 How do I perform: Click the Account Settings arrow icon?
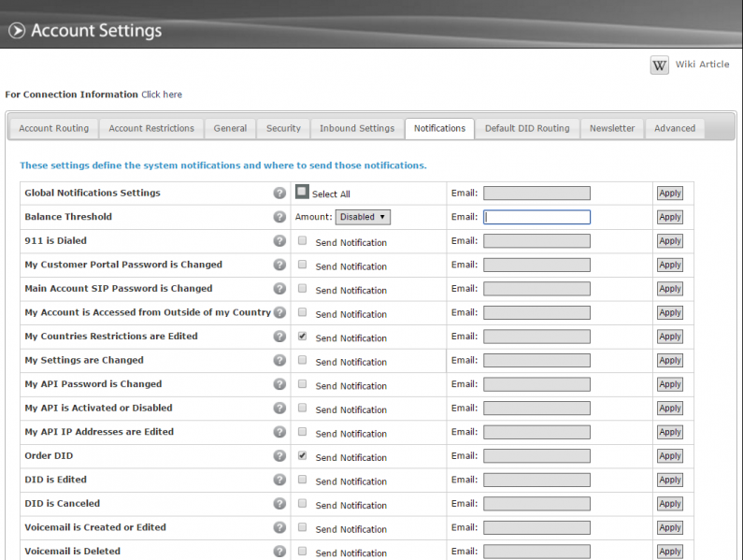(17, 31)
